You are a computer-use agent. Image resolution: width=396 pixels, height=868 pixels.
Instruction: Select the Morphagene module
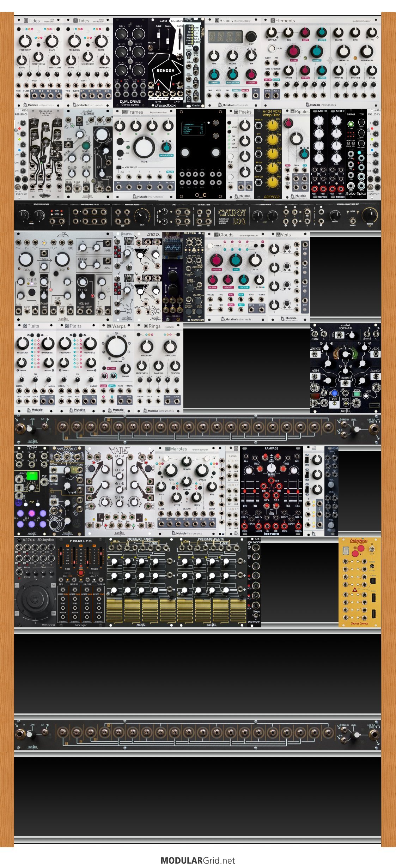pyautogui.click(x=346, y=368)
